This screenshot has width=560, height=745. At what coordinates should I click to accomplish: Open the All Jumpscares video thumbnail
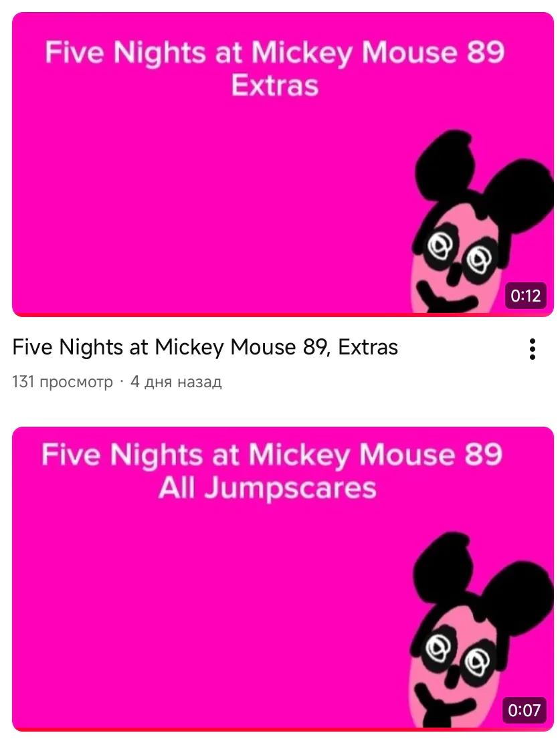[283, 579]
